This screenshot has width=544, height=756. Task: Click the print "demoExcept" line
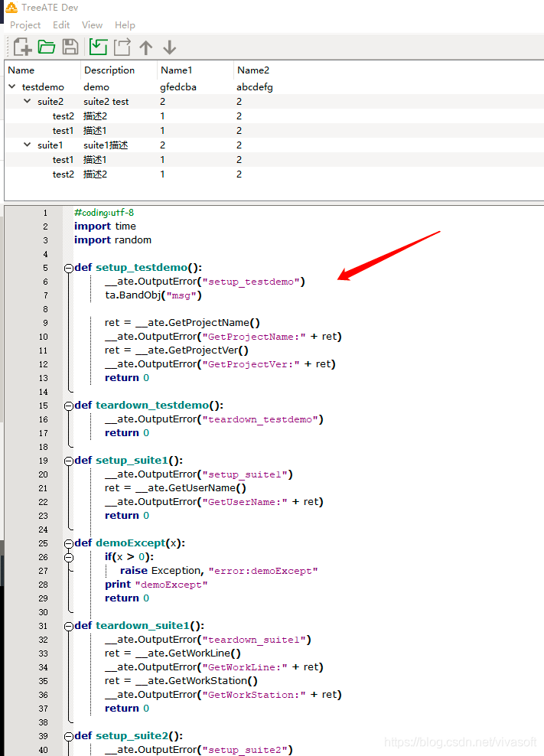click(x=156, y=585)
